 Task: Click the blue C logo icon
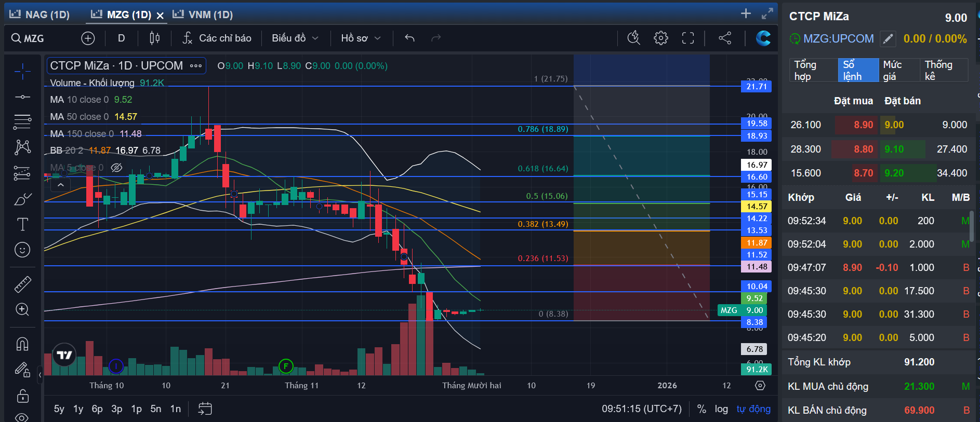(x=763, y=38)
